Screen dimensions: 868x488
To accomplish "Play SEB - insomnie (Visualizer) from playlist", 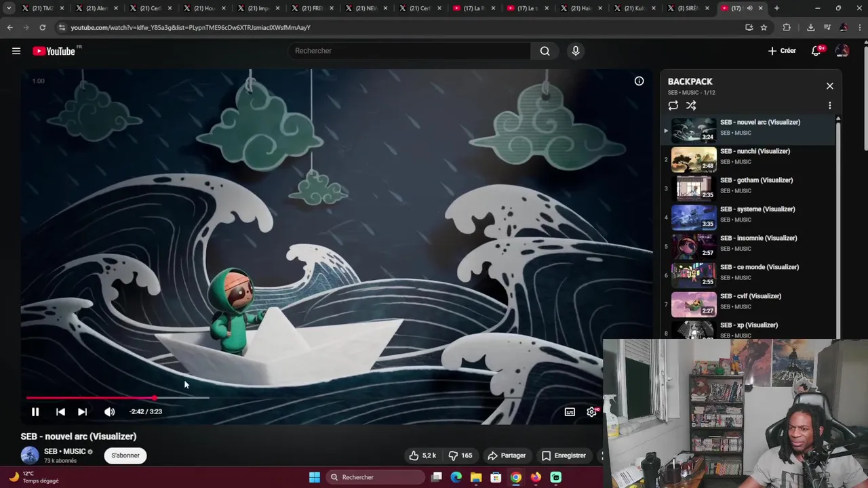I will pyautogui.click(x=749, y=245).
